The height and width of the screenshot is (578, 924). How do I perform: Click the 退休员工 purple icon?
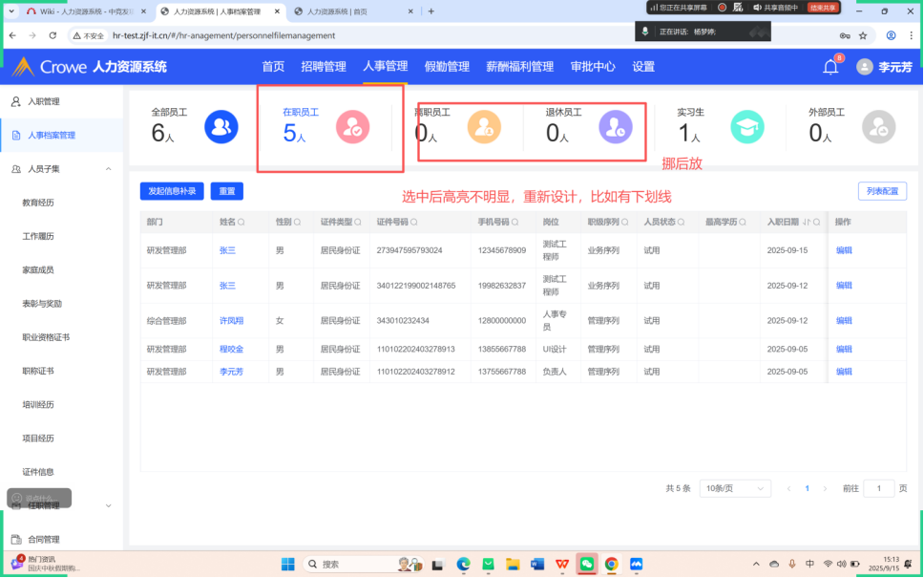[x=615, y=126]
